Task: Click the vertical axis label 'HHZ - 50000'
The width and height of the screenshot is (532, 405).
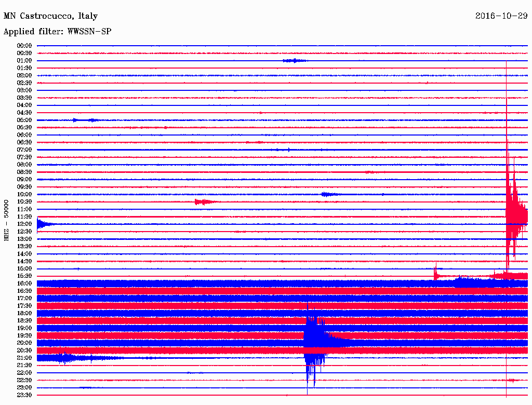Action: point(6,221)
